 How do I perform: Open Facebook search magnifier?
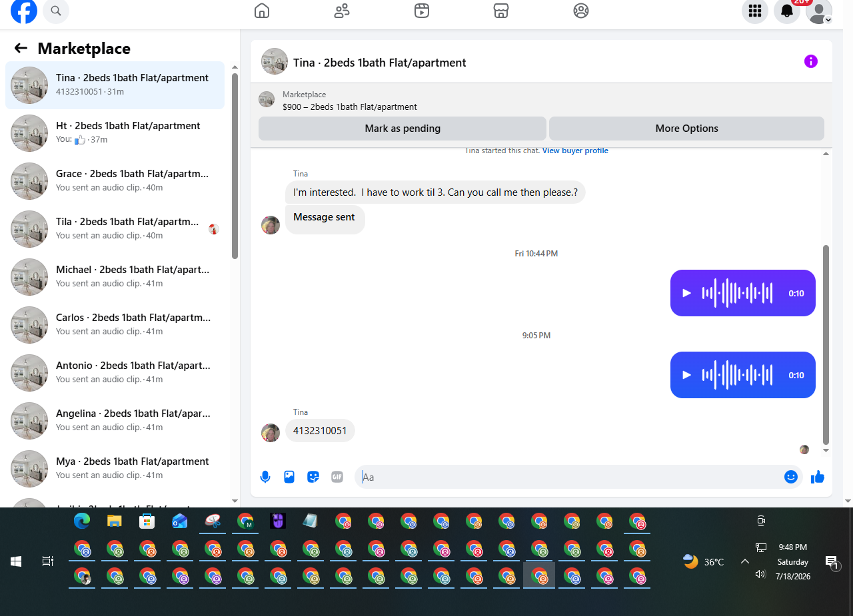(x=56, y=11)
